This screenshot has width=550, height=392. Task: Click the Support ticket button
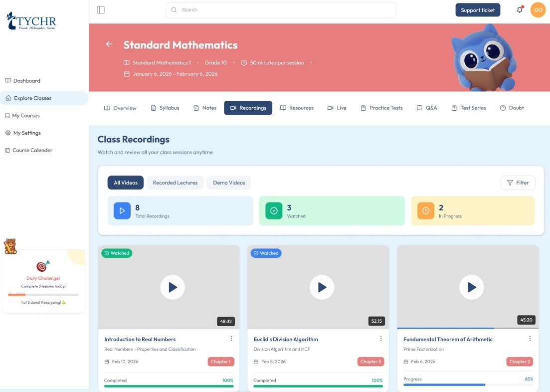click(477, 10)
